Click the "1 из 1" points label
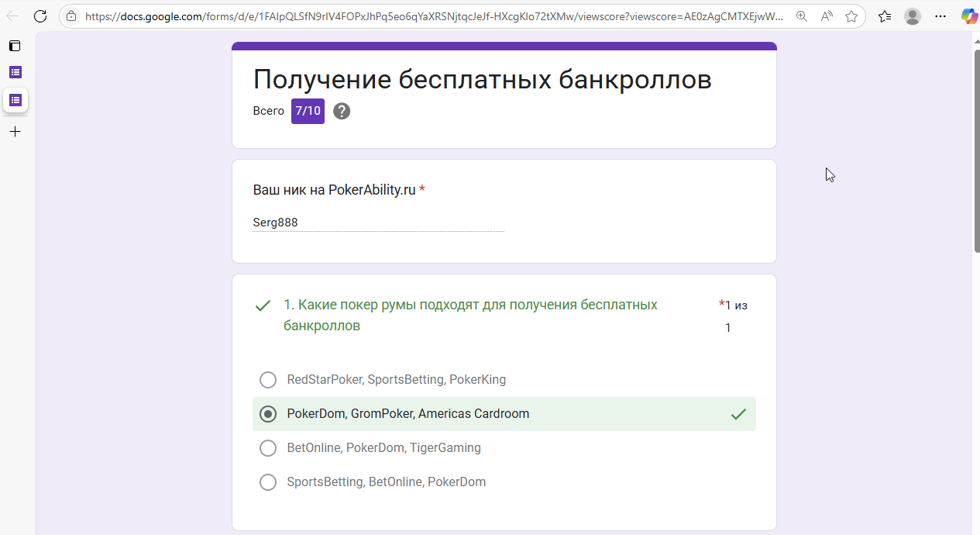The height and width of the screenshot is (535, 980). pos(733,316)
